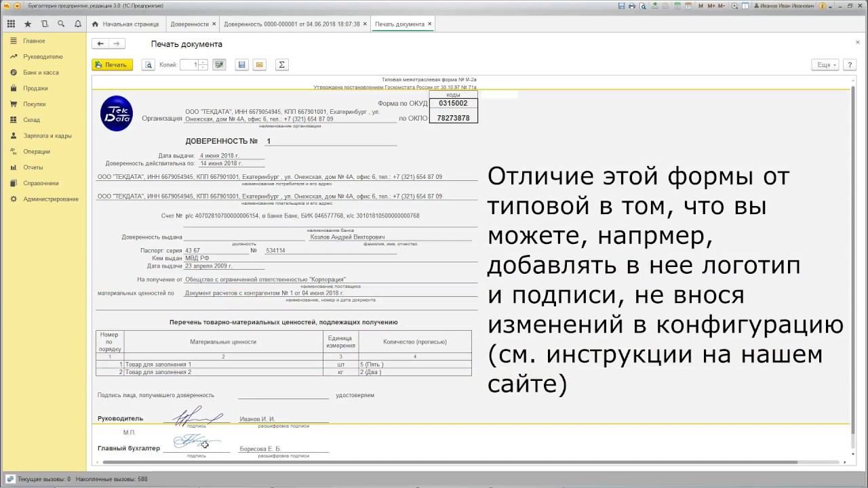The height and width of the screenshot is (488, 868).
Task: Click Текущие вызовы: 0 status text
Action: coord(44,479)
